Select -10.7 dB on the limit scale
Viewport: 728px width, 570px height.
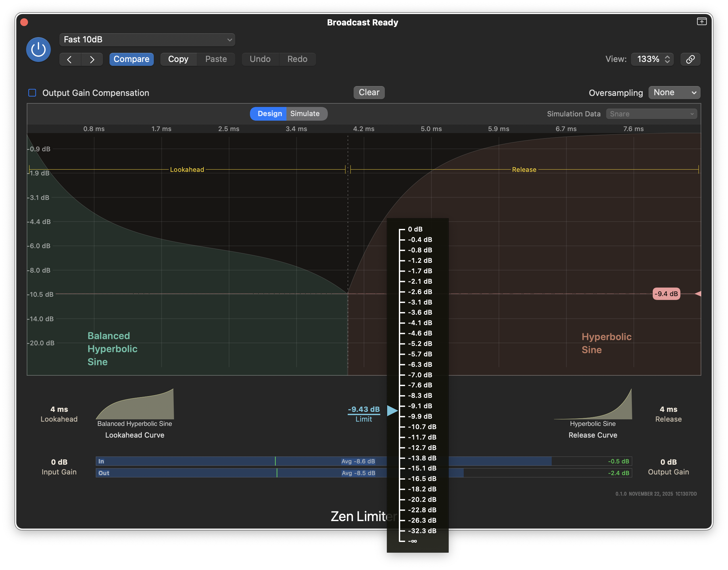tap(422, 427)
